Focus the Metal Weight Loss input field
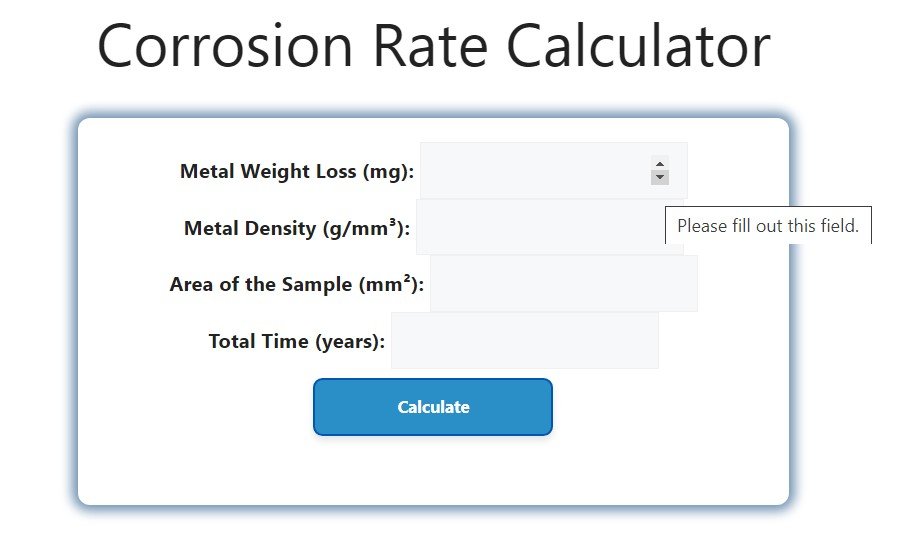This screenshot has height=547, width=907. pos(535,171)
